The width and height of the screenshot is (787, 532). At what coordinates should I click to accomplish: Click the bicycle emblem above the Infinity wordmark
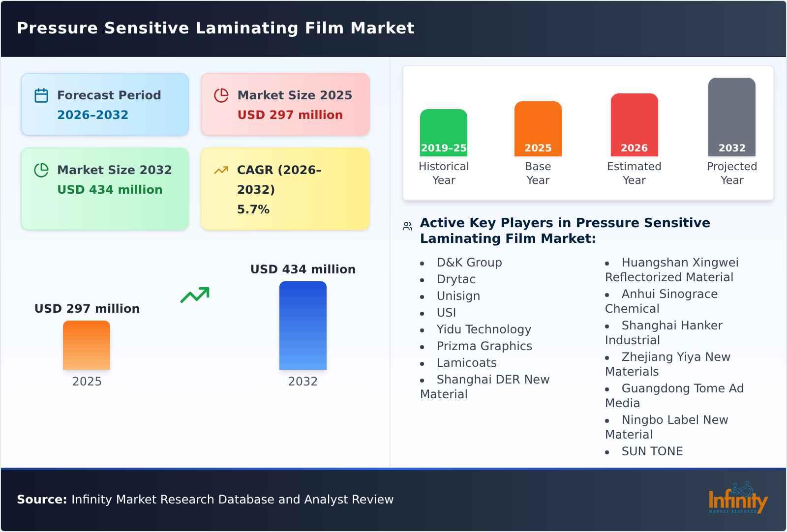tap(742, 488)
